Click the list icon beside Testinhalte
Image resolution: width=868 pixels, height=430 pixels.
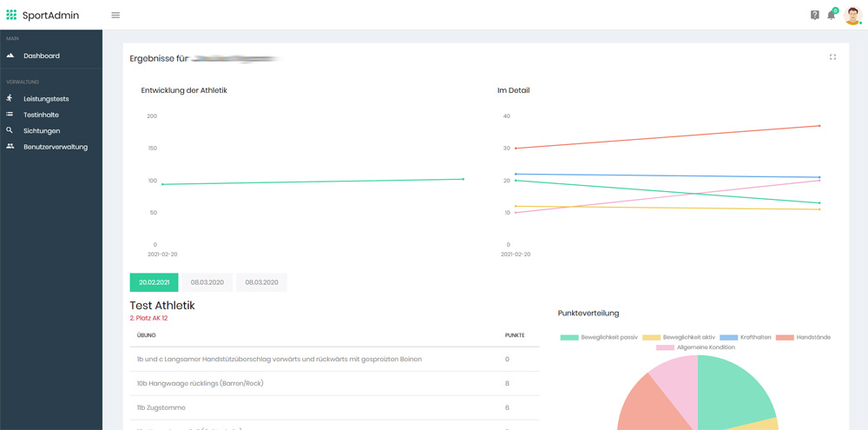click(x=10, y=114)
